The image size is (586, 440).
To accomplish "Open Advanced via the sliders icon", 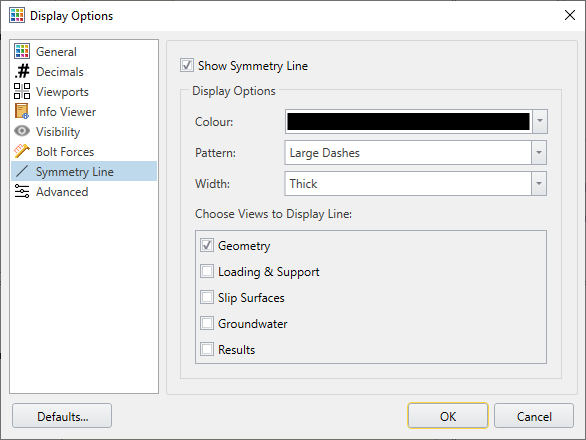I will coord(22,191).
